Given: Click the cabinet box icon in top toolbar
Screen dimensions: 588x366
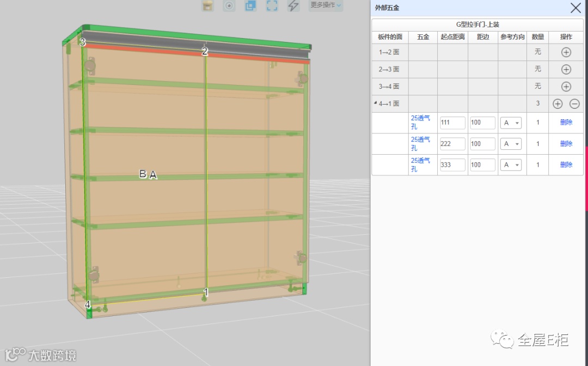Looking at the screenshot, I should [x=208, y=5].
